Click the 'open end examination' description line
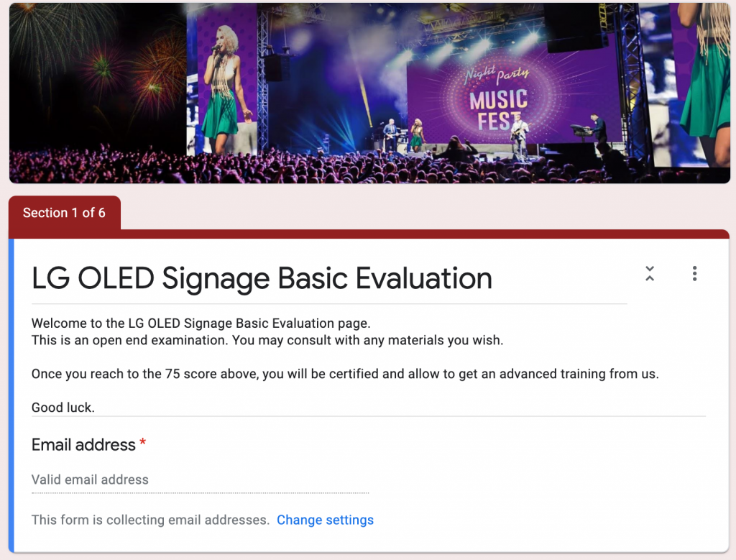The height and width of the screenshot is (560, 736). (267, 340)
